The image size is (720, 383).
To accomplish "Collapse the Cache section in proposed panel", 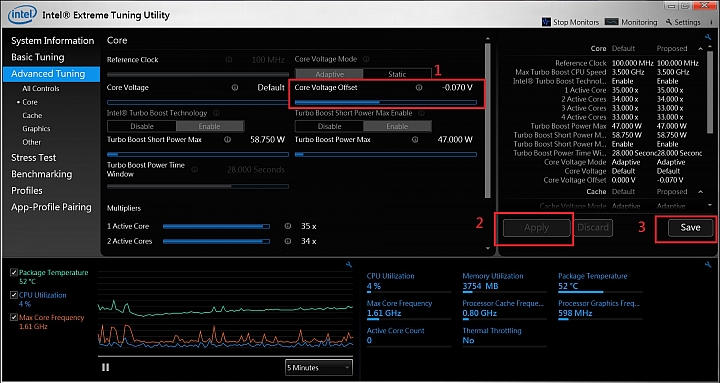I will click(700, 192).
